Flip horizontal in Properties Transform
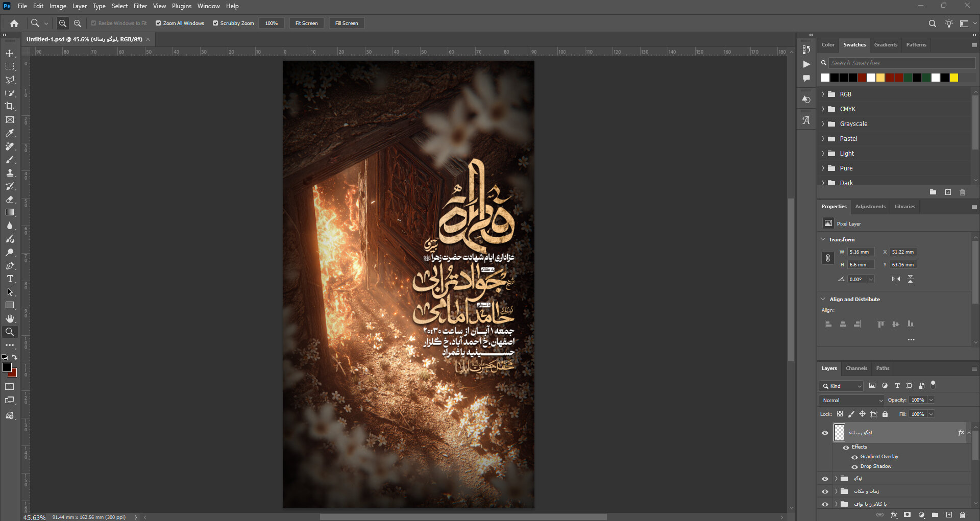Screen dimensions: 980x521 (896, 279)
